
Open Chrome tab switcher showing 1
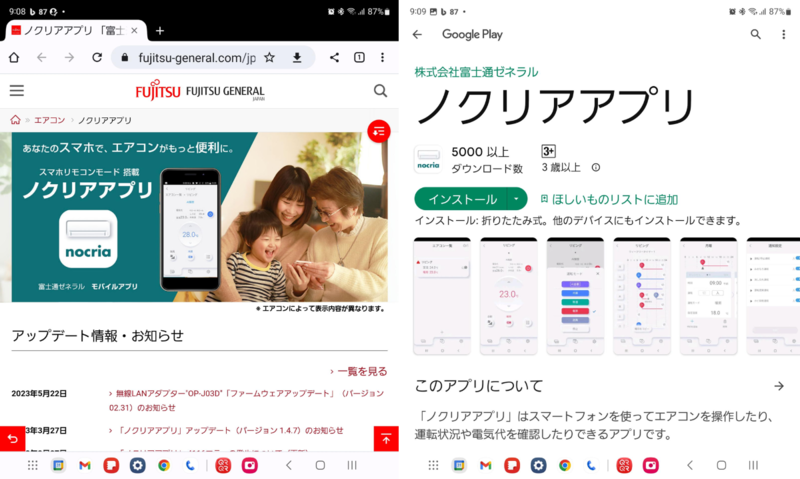[359, 58]
